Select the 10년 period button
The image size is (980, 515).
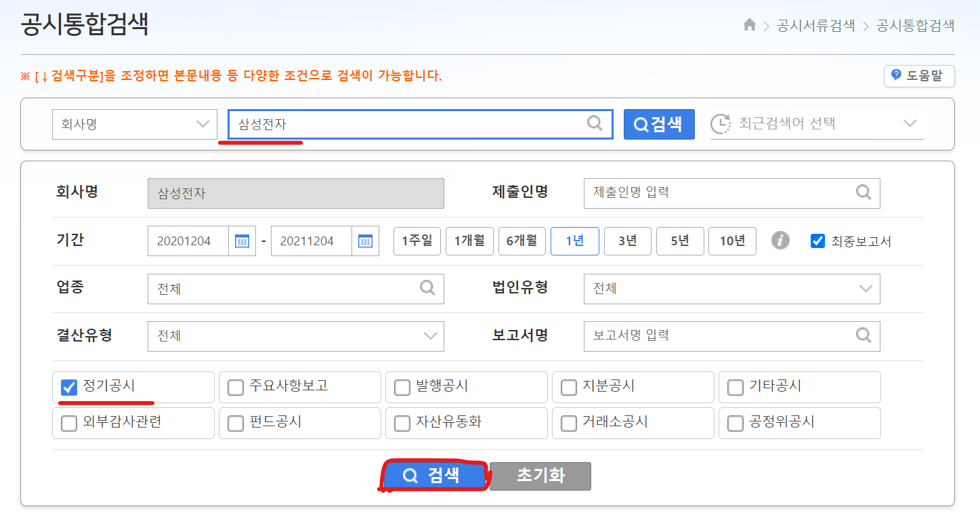click(732, 241)
